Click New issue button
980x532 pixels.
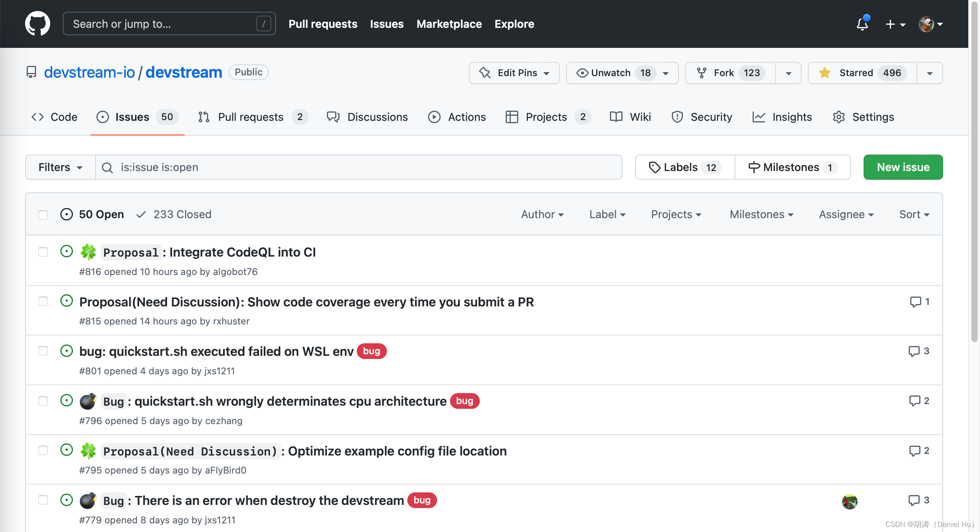[904, 167]
